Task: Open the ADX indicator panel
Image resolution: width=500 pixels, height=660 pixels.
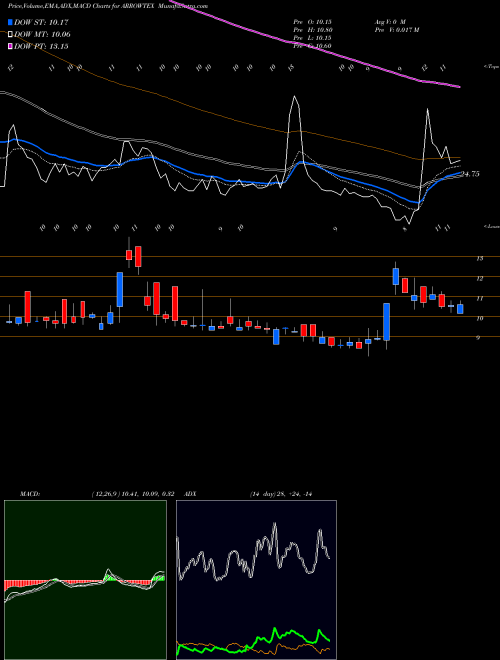Action: [x=256, y=580]
